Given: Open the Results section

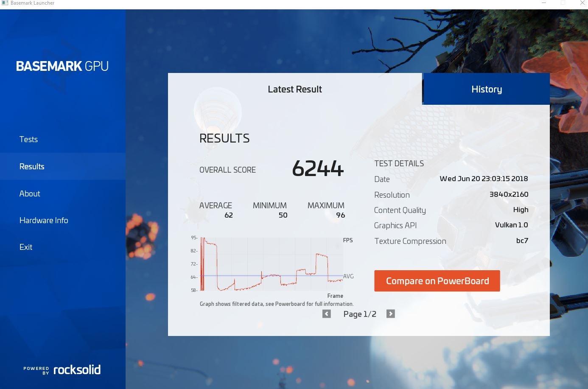Looking at the screenshot, I should pyautogui.click(x=63, y=166).
